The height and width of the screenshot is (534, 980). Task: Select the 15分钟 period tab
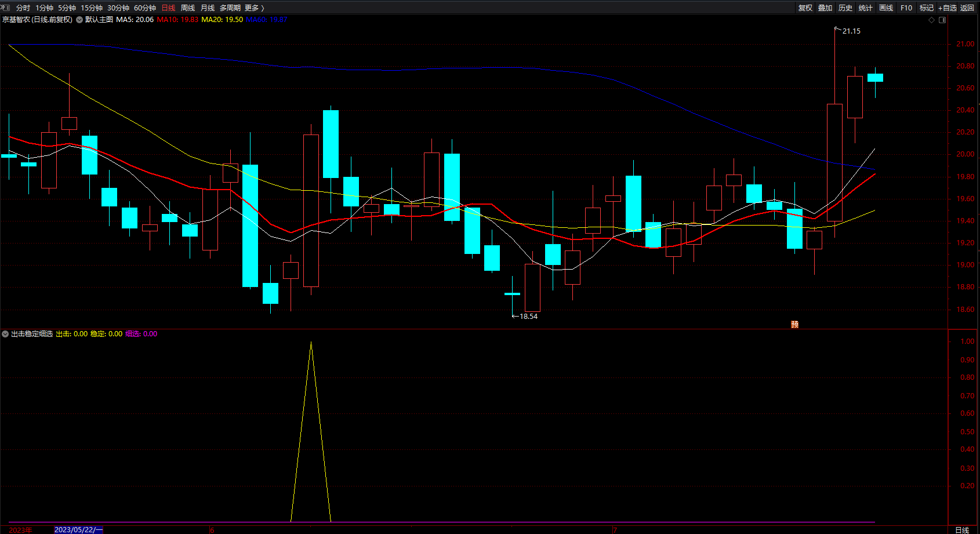92,8
